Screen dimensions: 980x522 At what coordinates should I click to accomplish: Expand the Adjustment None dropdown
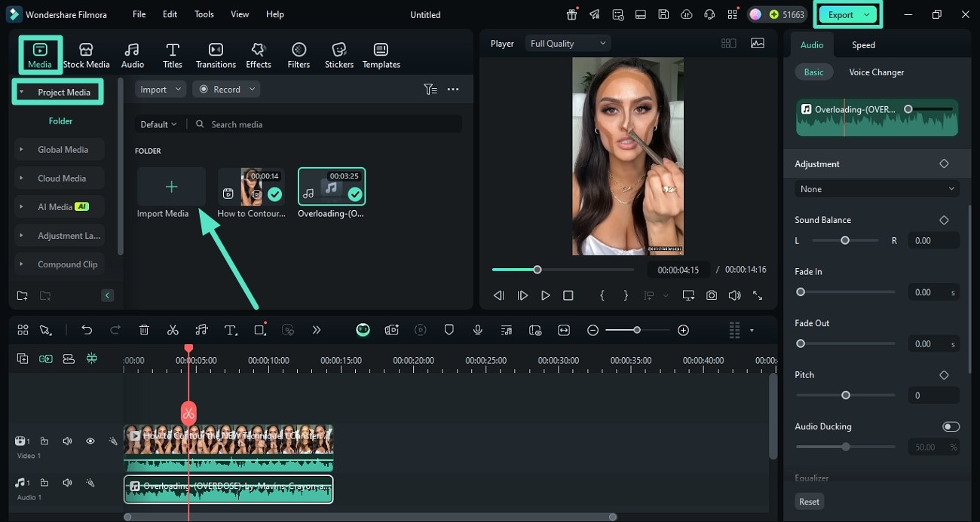pos(877,189)
